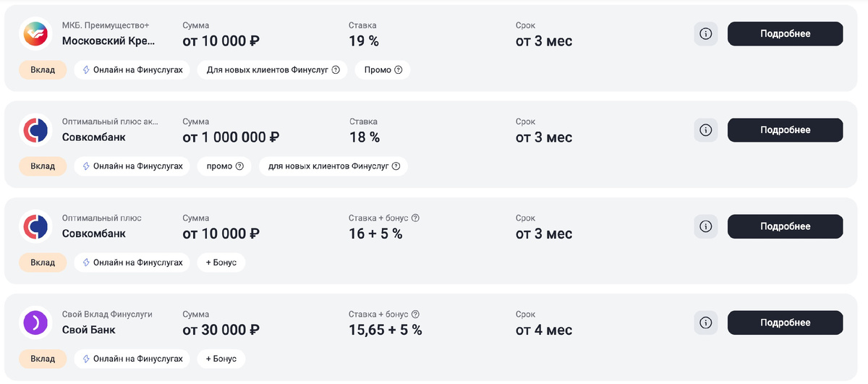868x384 pixels.
Task: Click Подробнее for Совкомбанк 18 % deposit
Action: pyautogui.click(x=785, y=130)
